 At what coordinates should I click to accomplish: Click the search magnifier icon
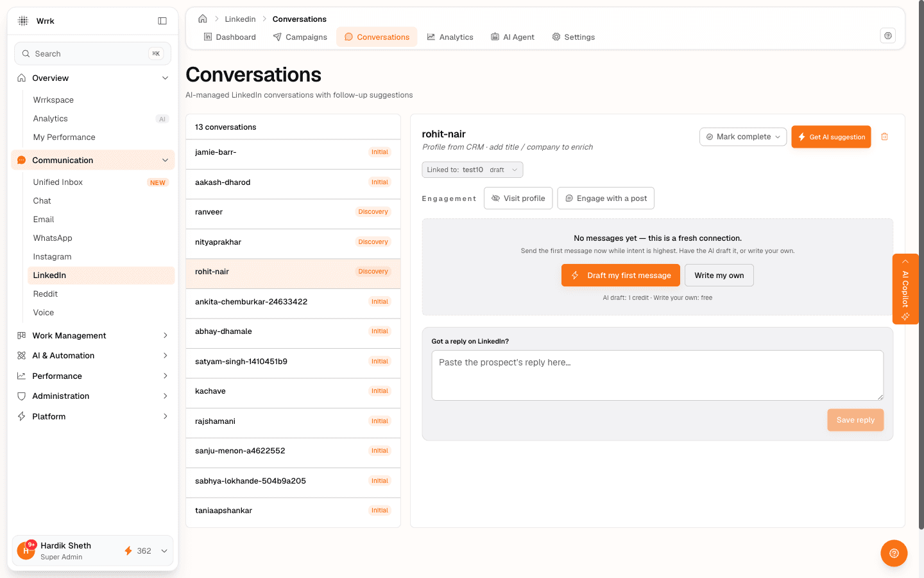pos(26,54)
